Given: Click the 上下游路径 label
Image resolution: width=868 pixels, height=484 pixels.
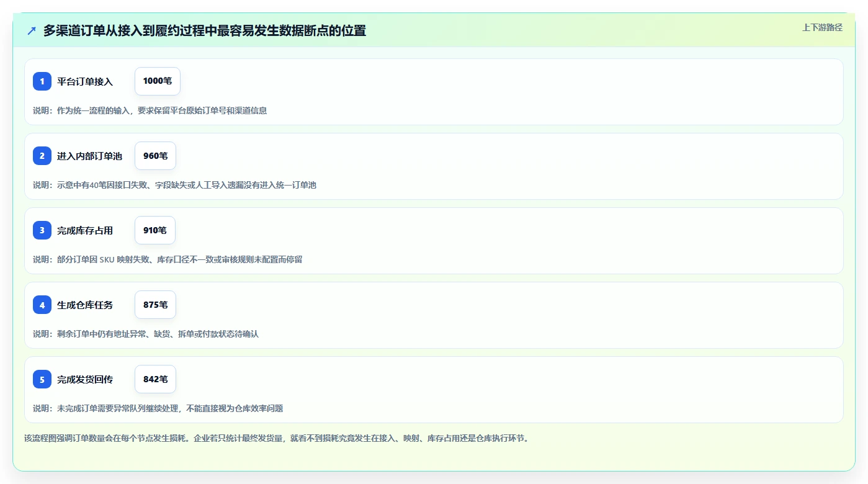Looking at the screenshot, I should click(x=822, y=27).
